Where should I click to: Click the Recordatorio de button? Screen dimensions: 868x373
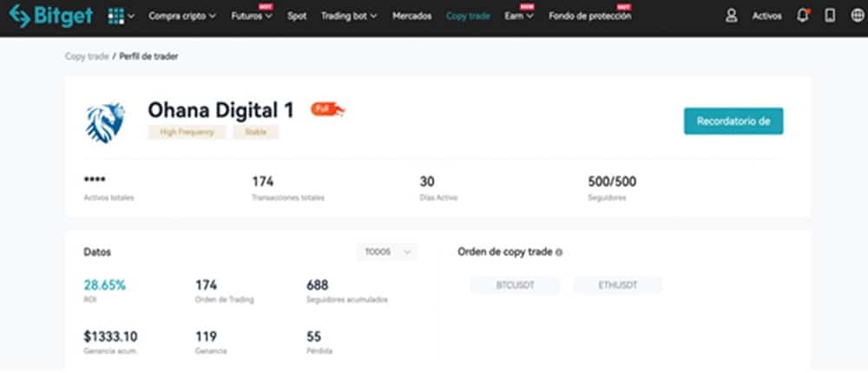click(x=733, y=121)
